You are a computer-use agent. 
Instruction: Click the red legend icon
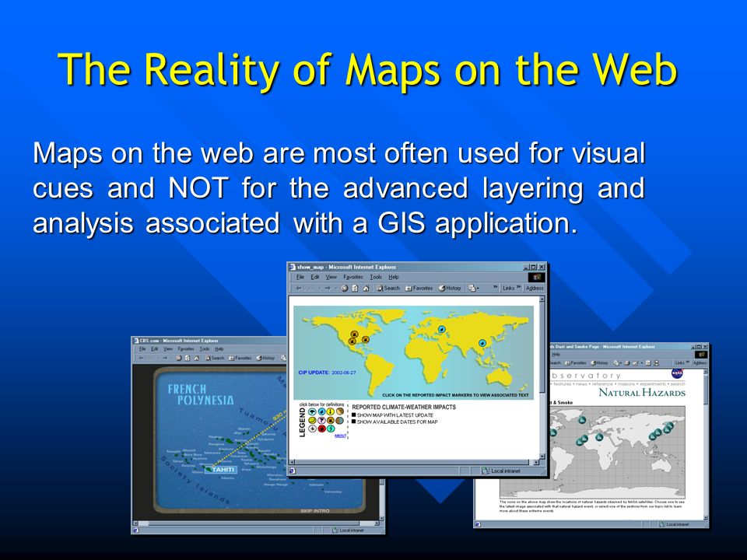(x=321, y=429)
